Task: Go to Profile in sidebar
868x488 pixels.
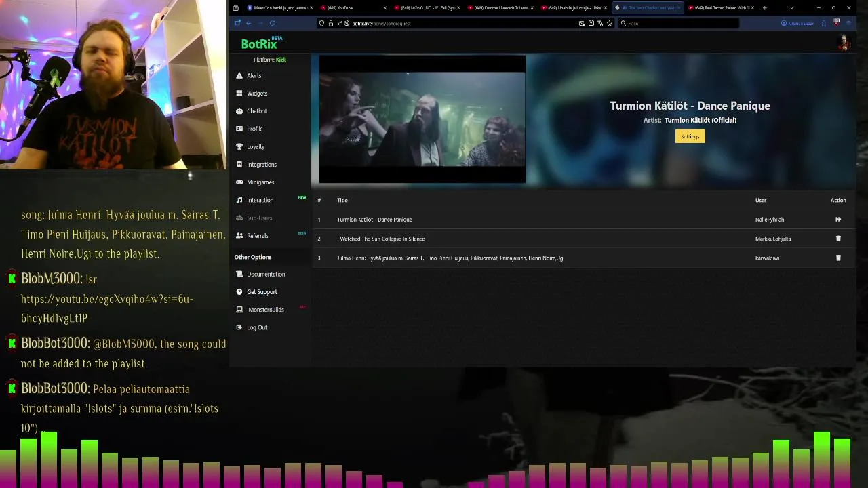Action: [254, 129]
